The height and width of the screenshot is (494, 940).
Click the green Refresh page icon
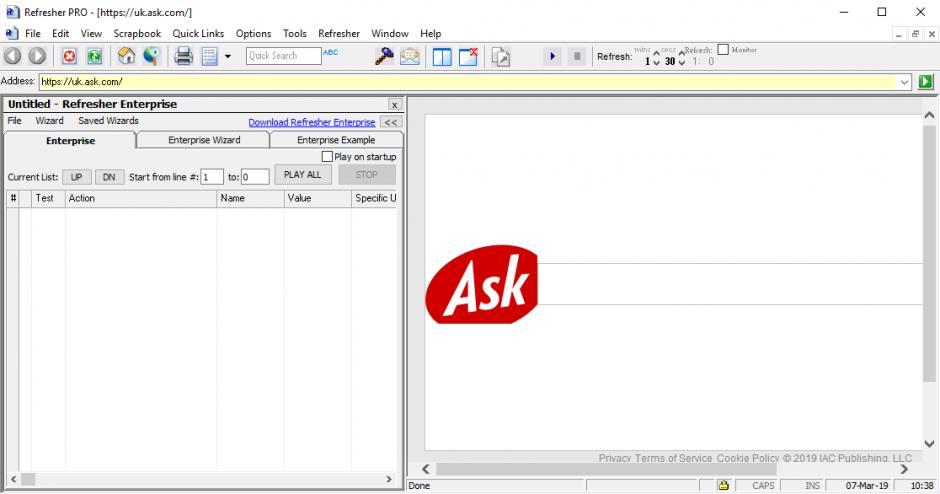point(94,56)
